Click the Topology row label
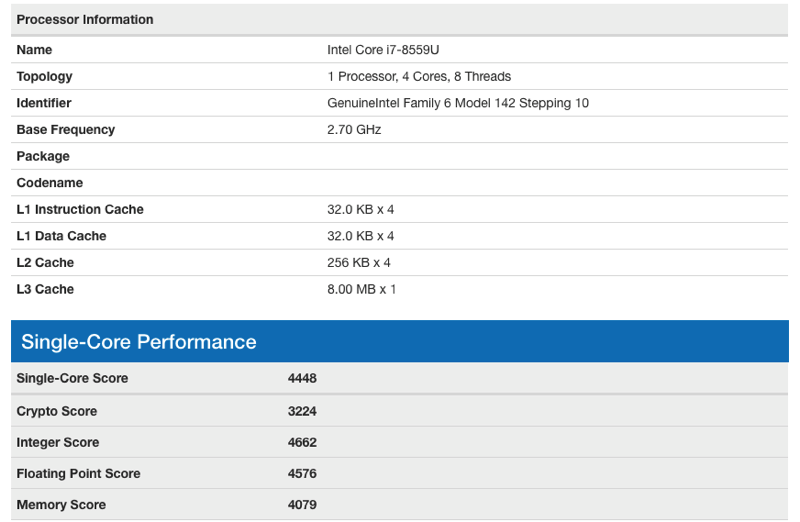The height and width of the screenshot is (522, 800). coord(44,77)
